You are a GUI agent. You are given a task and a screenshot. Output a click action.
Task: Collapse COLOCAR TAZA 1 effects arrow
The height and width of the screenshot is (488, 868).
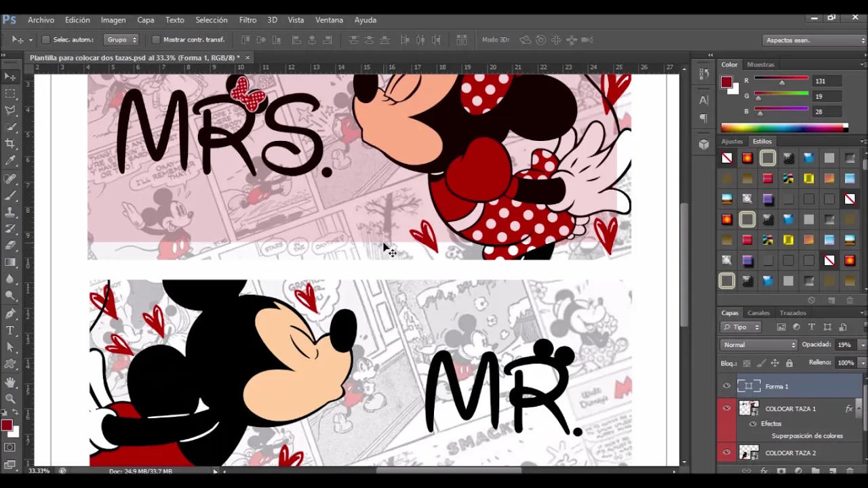coord(859,409)
